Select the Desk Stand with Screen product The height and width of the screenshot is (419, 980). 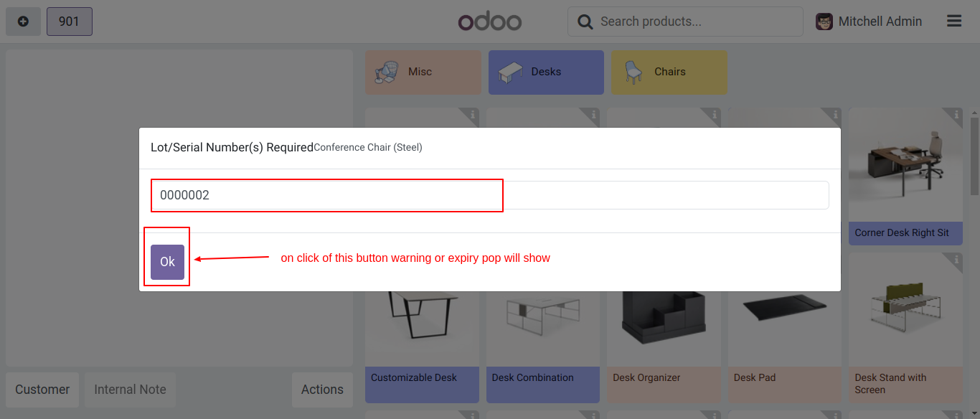tap(905, 327)
